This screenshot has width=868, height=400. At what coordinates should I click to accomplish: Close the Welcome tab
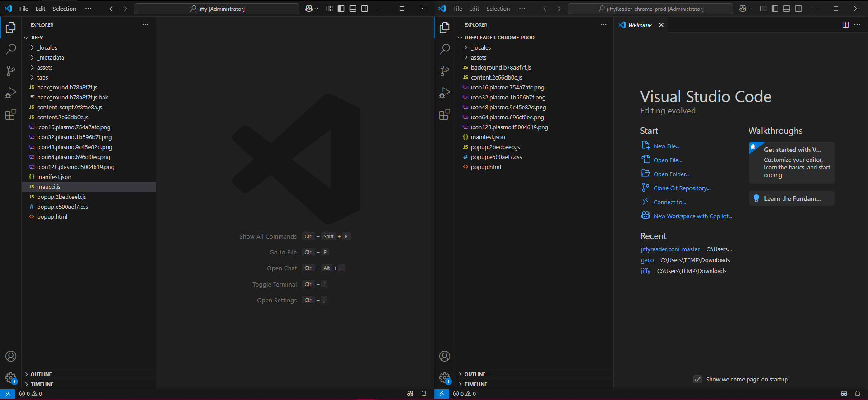(x=661, y=25)
